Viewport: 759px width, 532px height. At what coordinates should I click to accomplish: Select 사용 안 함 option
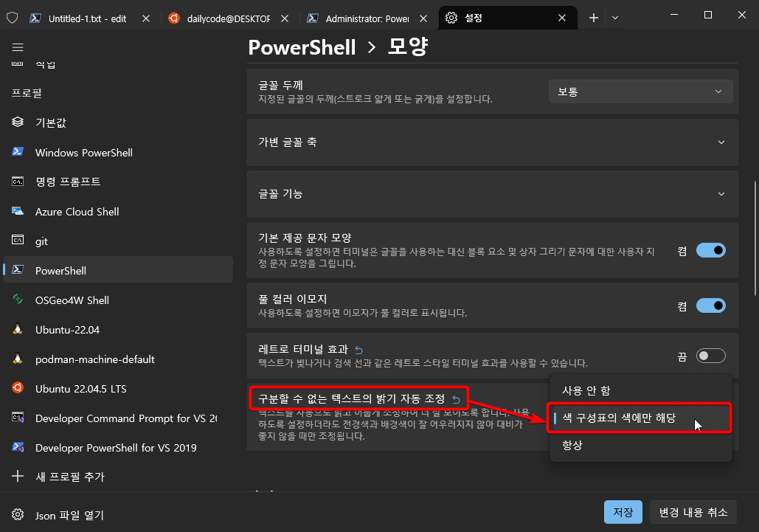click(640, 390)
